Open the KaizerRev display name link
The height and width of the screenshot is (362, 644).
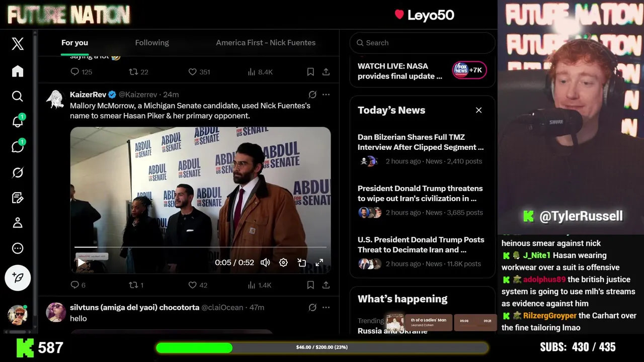pyautogui.click(x=88, y=95)
